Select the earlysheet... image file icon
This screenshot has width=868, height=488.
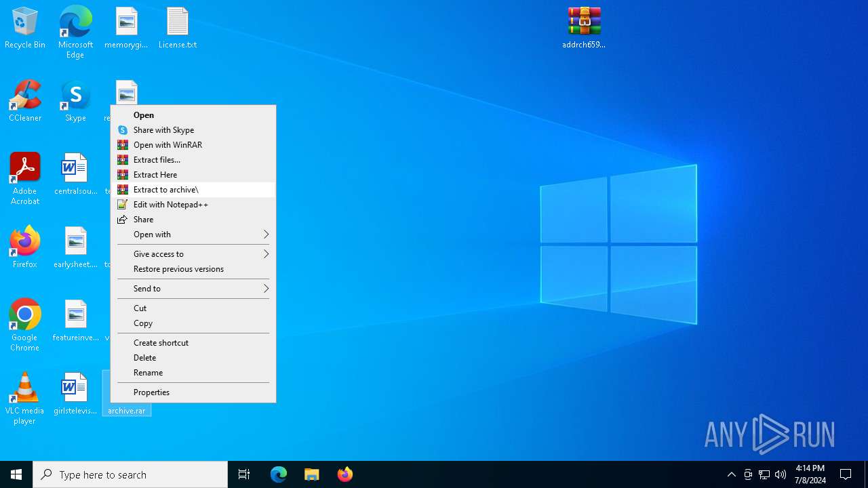tap(75, 248)
